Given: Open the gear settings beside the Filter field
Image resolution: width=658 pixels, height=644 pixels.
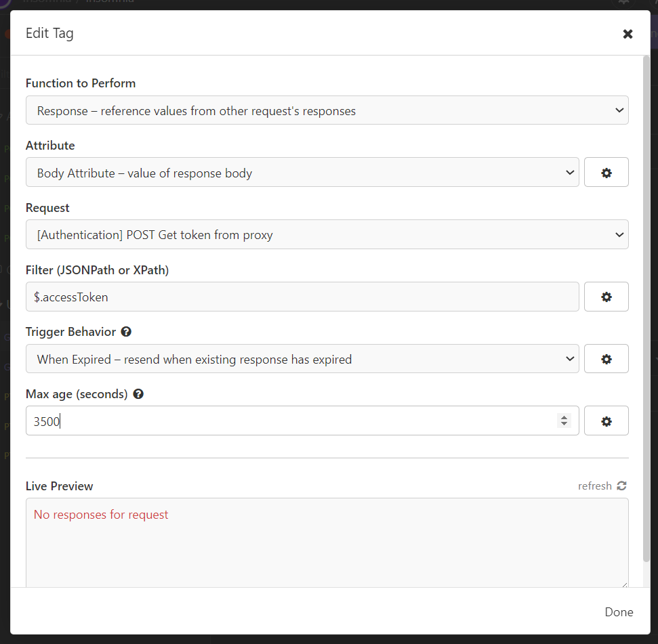Looking at the screenshot, I should click(x=606, y=297).
